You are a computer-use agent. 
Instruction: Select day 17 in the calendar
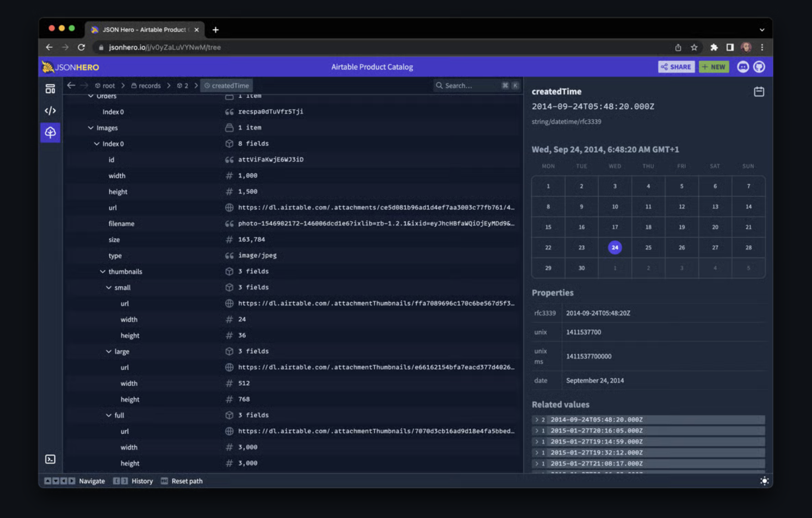click(615, 227)
